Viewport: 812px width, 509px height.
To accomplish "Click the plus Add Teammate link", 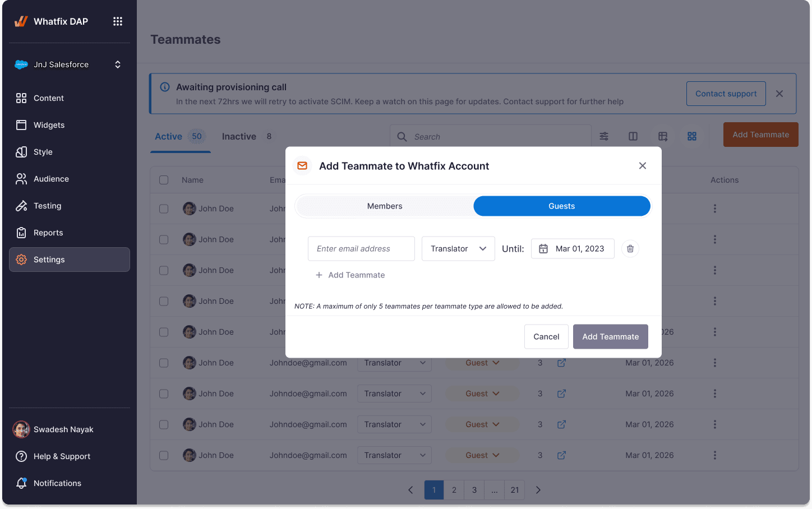I will (350, 275).
